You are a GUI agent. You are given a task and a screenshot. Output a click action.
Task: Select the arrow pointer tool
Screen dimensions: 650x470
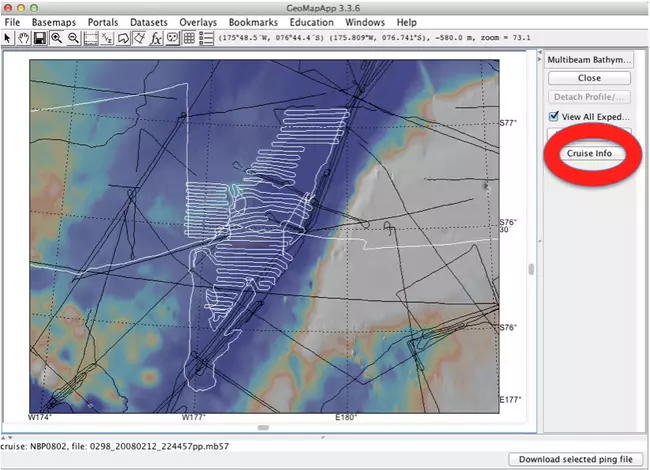[x=8, y=37]
